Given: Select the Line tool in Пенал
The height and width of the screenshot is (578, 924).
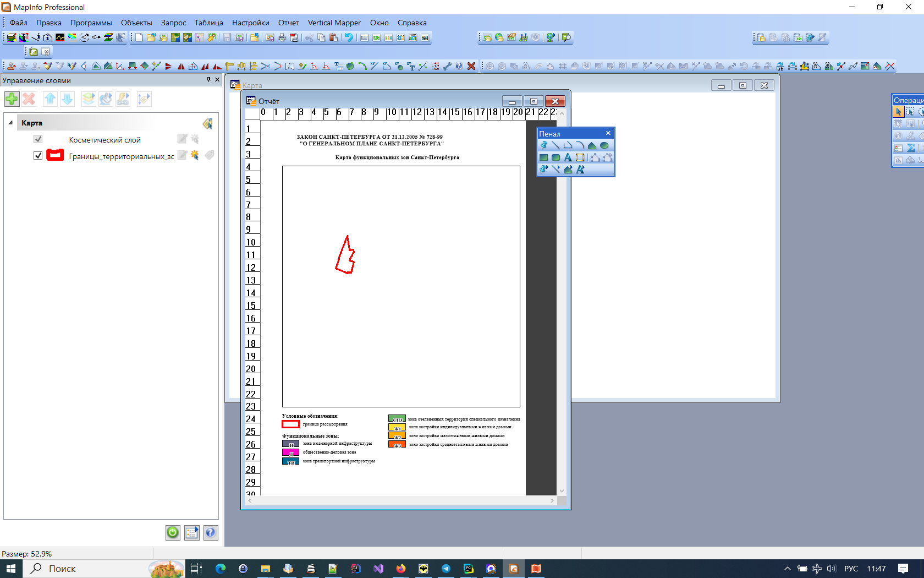Looking at the screenshot, I should point(555,145).
